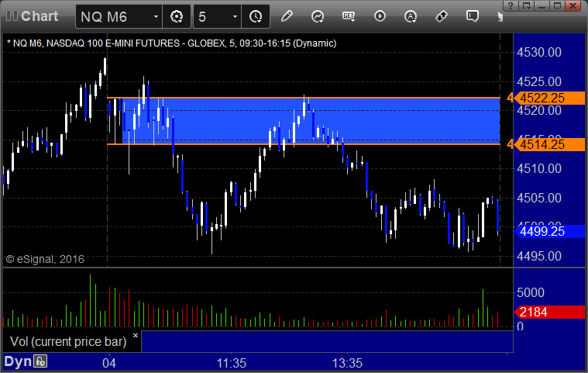Click the bar replay play icon
This screenshot has width=588, height=373.
click(x=380, y=16)
